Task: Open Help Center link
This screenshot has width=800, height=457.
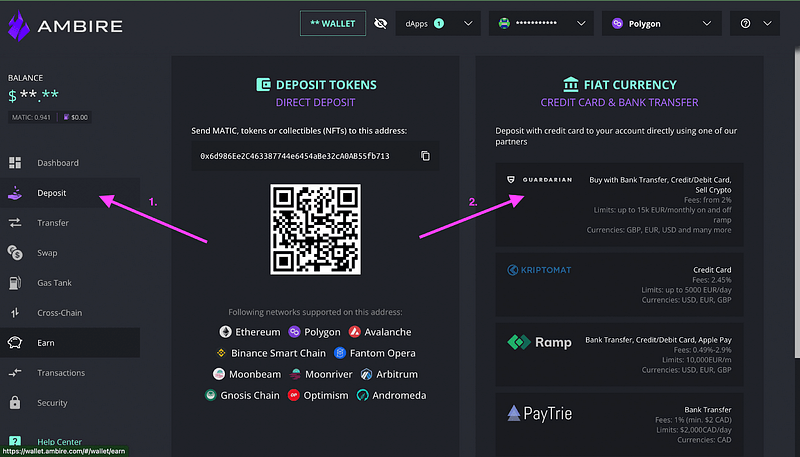Action: pos(59,442)
